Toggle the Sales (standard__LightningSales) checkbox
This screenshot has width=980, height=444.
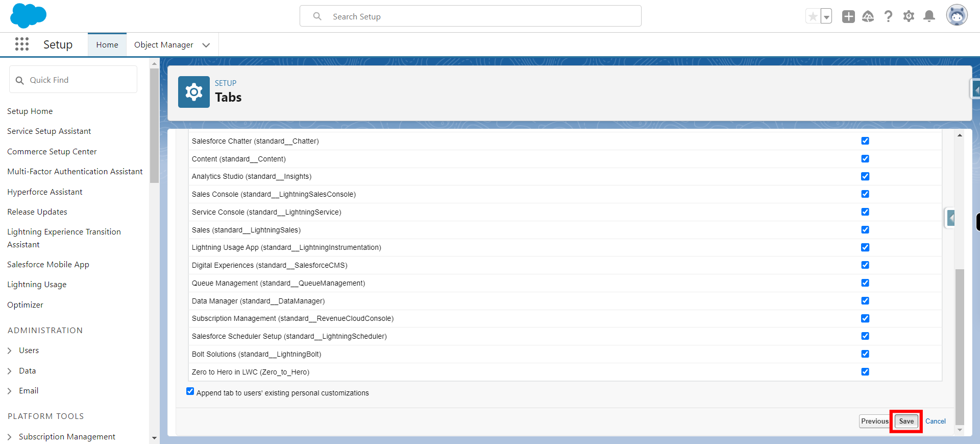click(865, 230)
